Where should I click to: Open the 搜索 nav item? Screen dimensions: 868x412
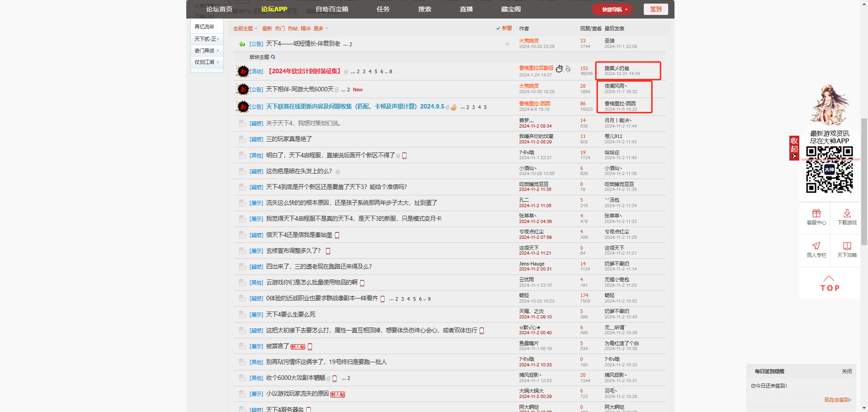pyautogui.click(x=425, y=9)
